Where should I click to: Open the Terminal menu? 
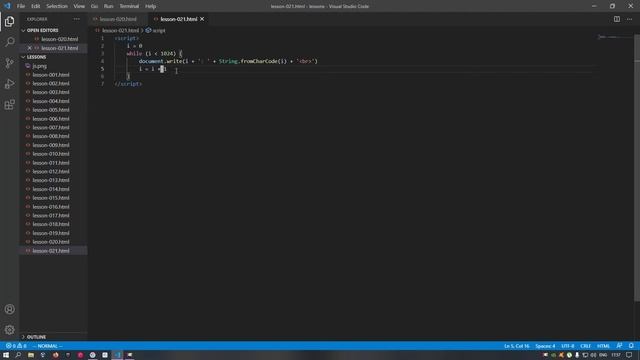click(129, 6)
